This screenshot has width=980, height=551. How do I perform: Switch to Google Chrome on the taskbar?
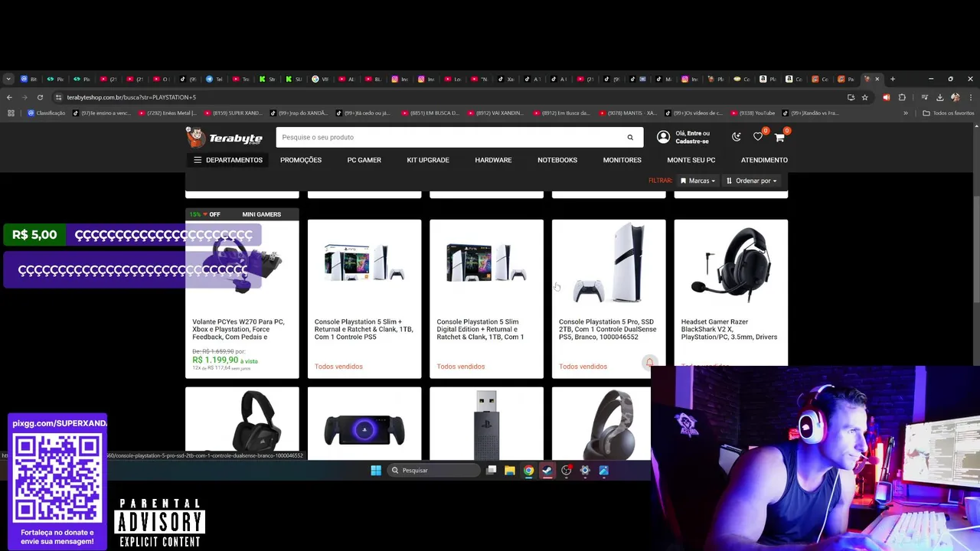tap(528, 470)
